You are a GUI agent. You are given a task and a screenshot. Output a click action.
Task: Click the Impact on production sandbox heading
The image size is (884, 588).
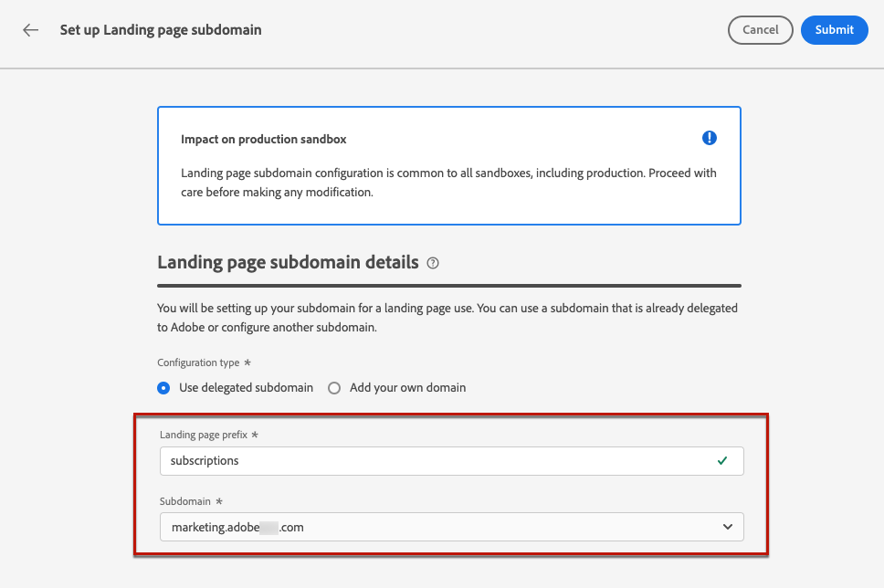tap(264, 140)
